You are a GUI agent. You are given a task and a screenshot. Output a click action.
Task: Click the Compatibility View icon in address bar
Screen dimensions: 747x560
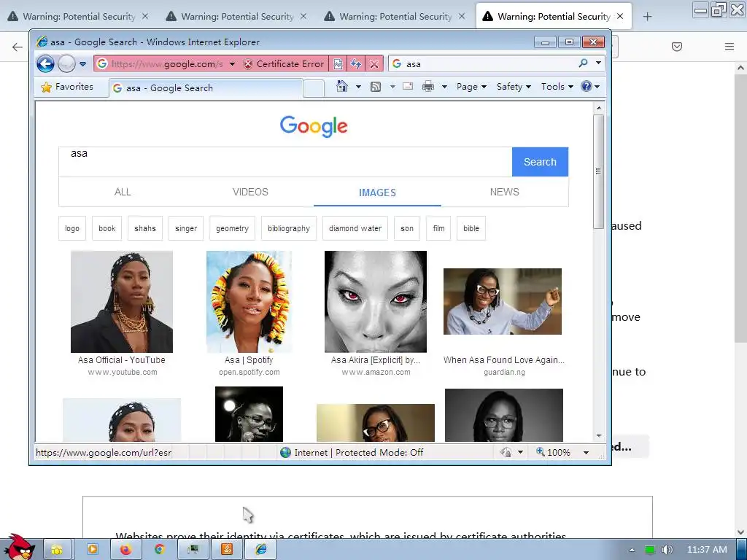tap(338, 64)
